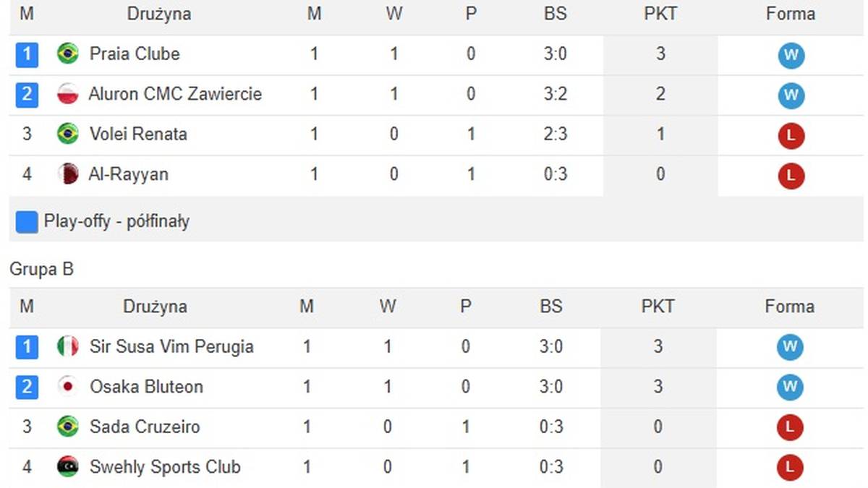Click the Libya flag beside Swehly Sports Club
868x488 pixels.
pos(68,467)
